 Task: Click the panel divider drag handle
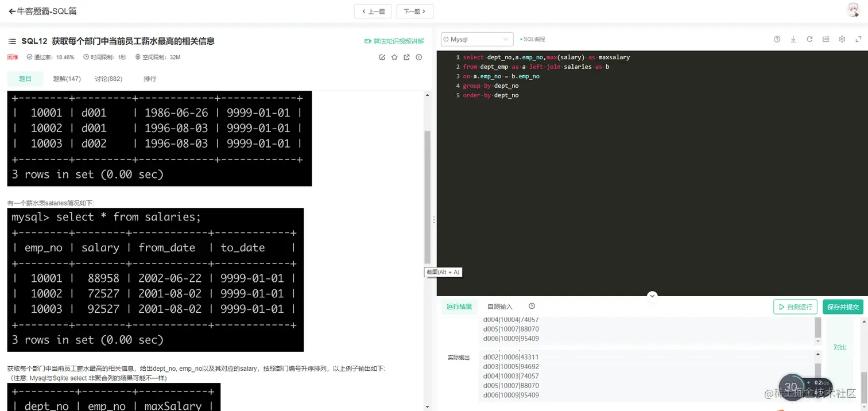point(433,219)
